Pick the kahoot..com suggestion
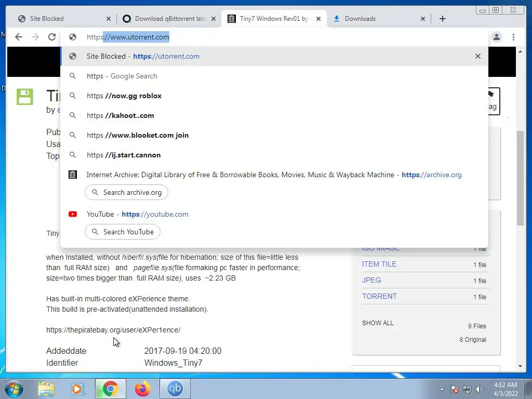This screenshot has width=532, height=399. point(274,115)
